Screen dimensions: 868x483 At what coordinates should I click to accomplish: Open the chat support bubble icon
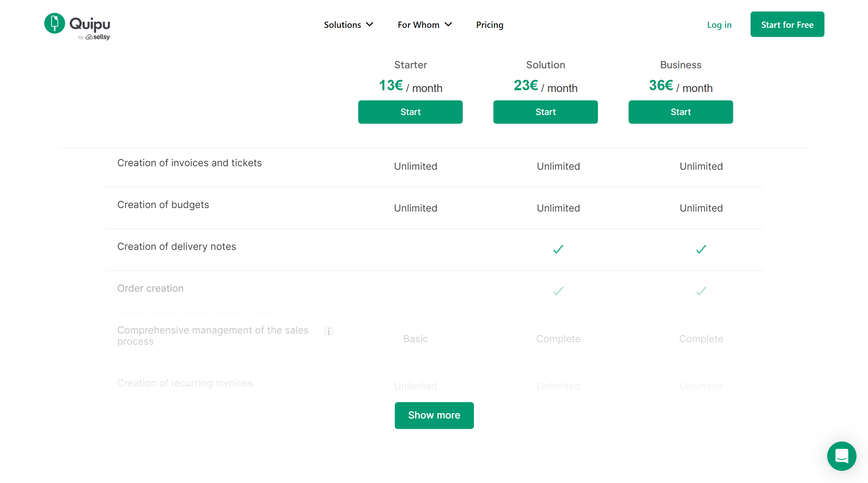tap(841, 456)
